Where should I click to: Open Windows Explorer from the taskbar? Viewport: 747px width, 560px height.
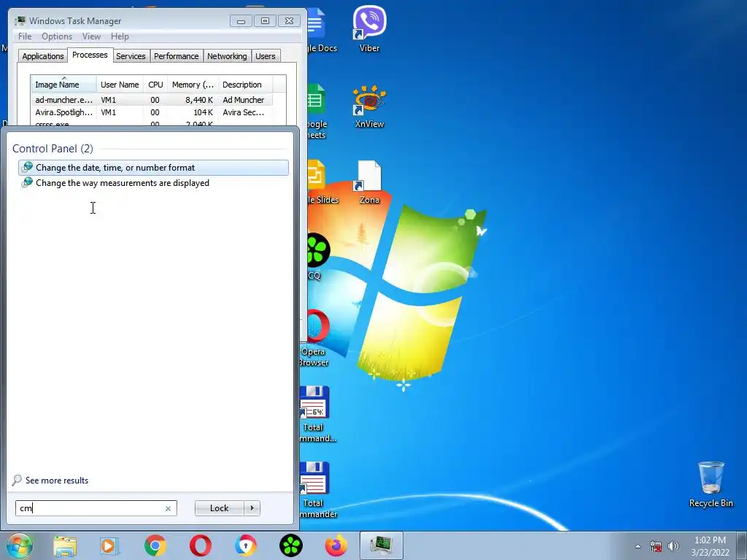coord(65,545)
